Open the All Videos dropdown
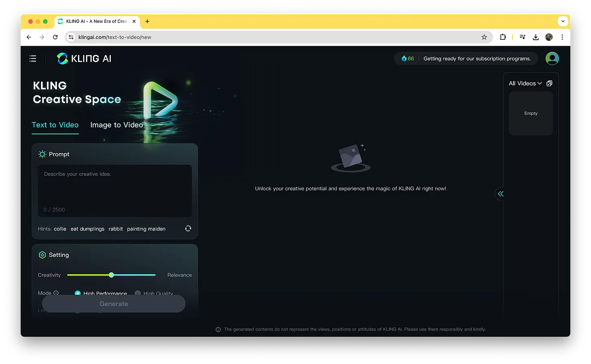 click(x=525, y=83)
